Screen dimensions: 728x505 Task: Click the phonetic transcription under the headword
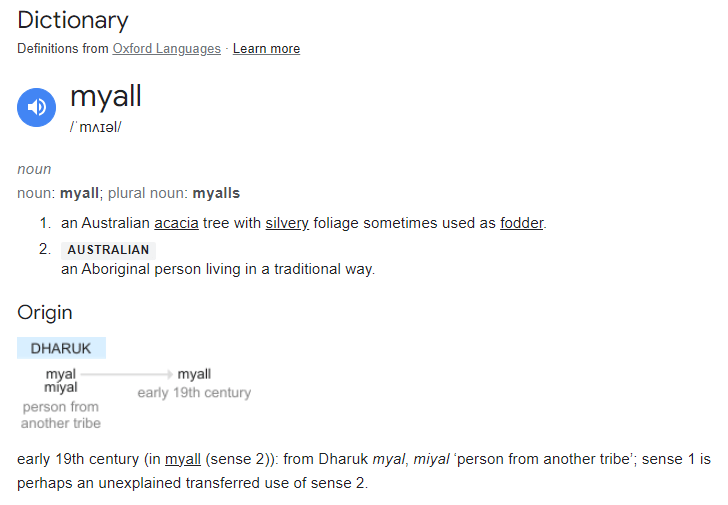click(x=96, y=127)
